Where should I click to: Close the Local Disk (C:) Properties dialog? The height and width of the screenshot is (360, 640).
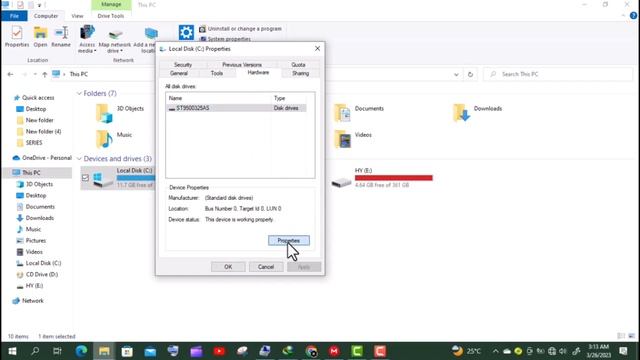pyautogui.click(x=317, y=49)
